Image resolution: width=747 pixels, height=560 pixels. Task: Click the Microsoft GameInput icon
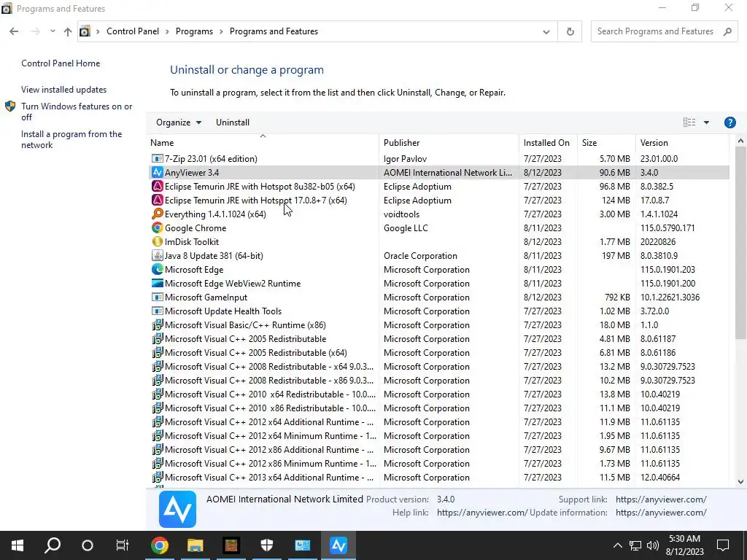(x=157, y=297)
